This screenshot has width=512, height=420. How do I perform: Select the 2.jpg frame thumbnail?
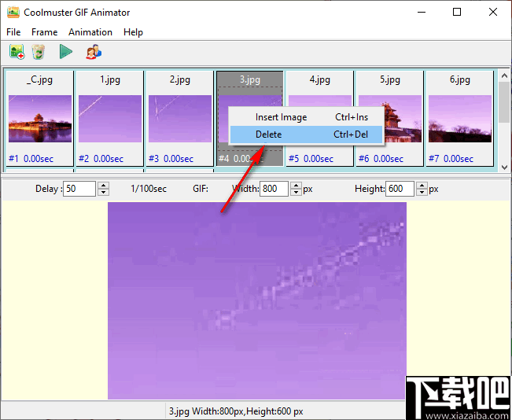(x=179, y=119)
